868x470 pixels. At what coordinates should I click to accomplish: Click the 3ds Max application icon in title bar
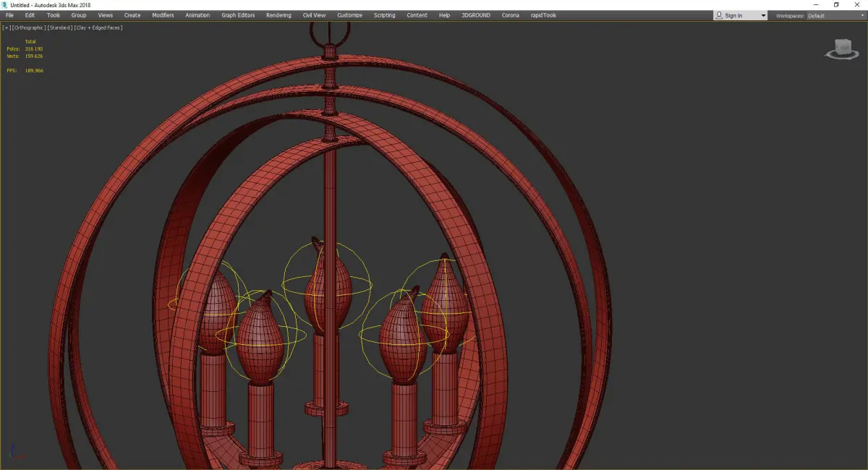(x=4, y=4)
